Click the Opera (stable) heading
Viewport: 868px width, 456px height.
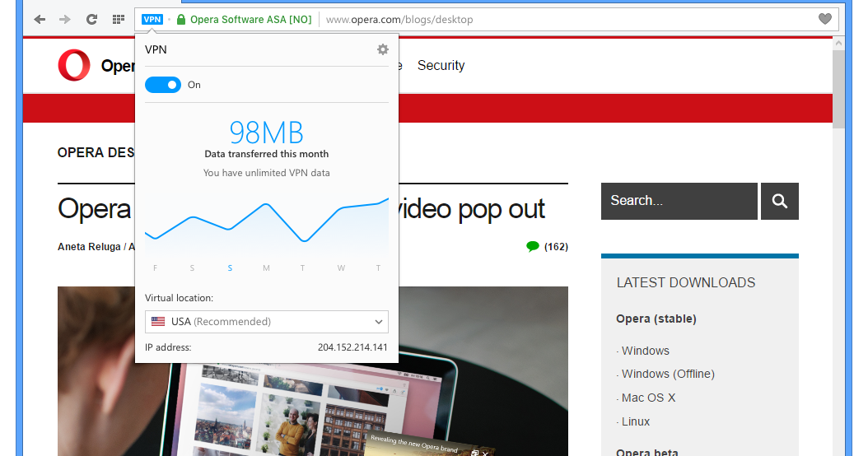[656, 319]
